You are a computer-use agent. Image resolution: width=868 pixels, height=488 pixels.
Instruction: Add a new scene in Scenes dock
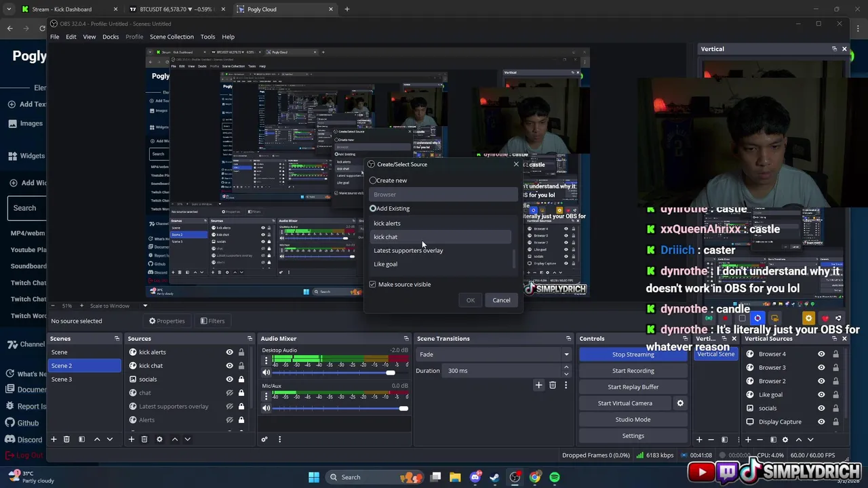[x=54, y=439]
